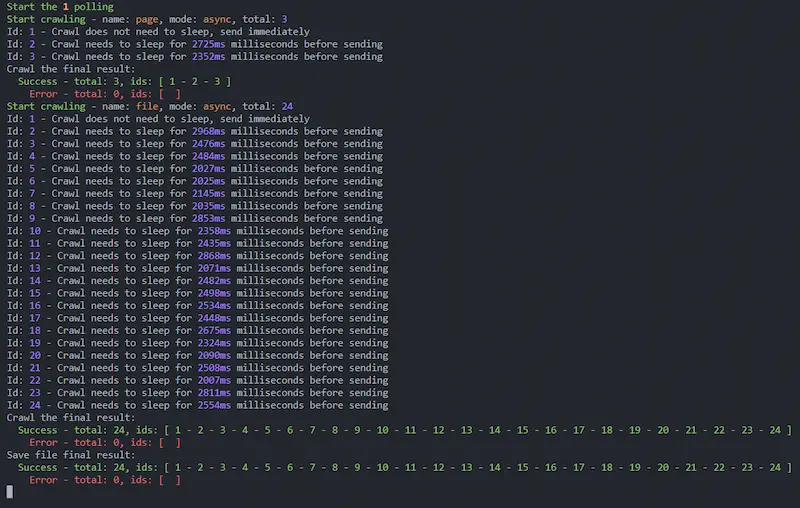The image size is (800, 508).
Task: Click the 'Start the 1 polling' line
Action: pyautogui.click(x=60, y=7)
